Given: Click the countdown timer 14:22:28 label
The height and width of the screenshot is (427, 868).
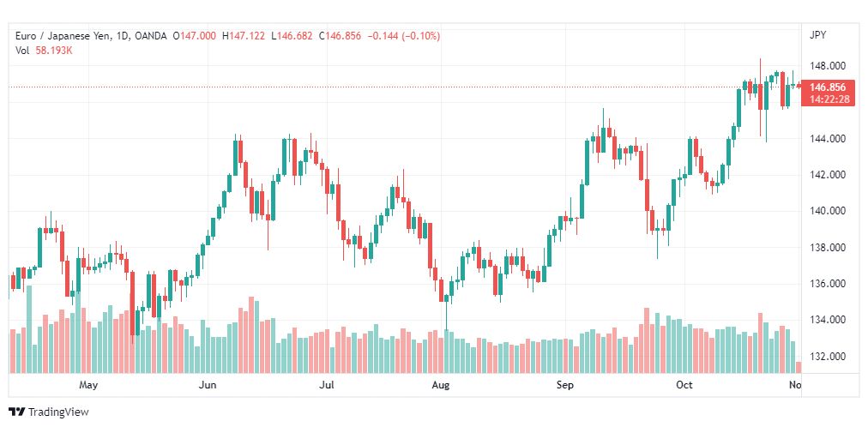Looking at the screenshot, I should [x=828, y=99].
